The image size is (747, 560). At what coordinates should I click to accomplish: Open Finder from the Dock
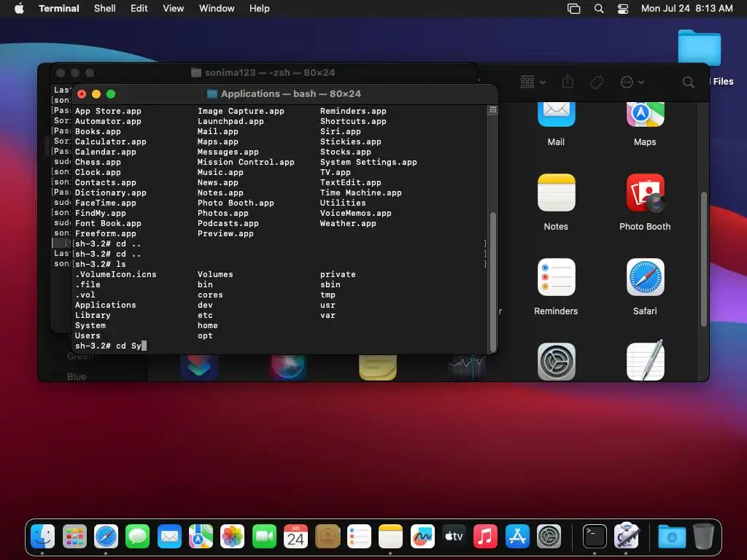pyautogui.click(x=43, y=536)
